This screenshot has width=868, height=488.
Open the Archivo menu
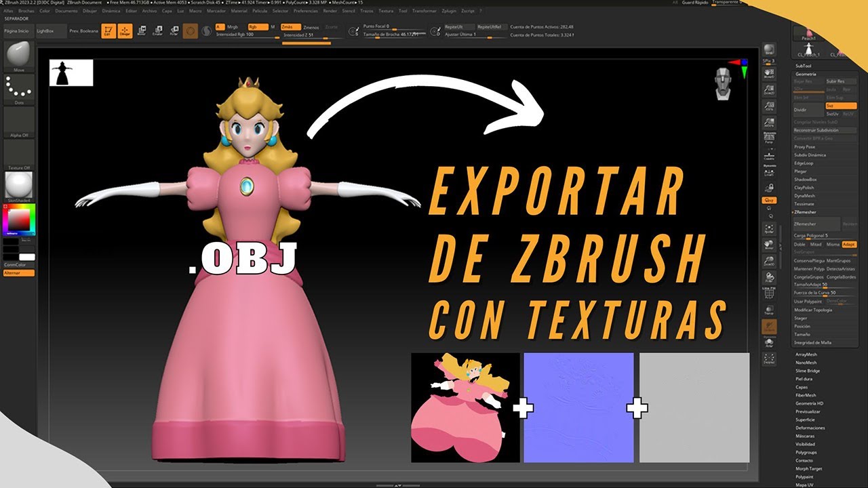(x=149, y=11)
